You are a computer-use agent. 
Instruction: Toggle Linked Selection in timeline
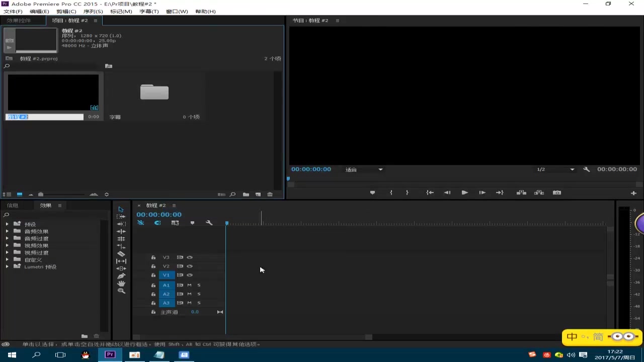pyautogui.click(x=175, y=223)
